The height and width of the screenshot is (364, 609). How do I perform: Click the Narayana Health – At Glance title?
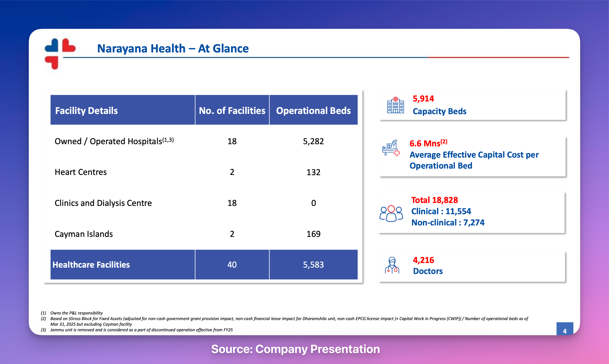(173, 49)
